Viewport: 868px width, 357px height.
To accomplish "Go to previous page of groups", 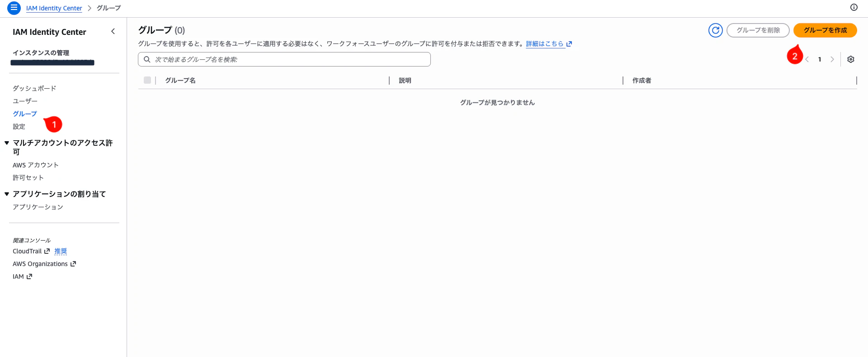I will 807,59.
